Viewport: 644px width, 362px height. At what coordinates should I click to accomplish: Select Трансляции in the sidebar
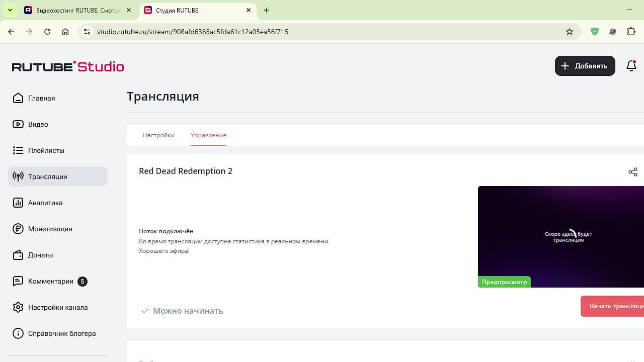(x=58, y=176)
